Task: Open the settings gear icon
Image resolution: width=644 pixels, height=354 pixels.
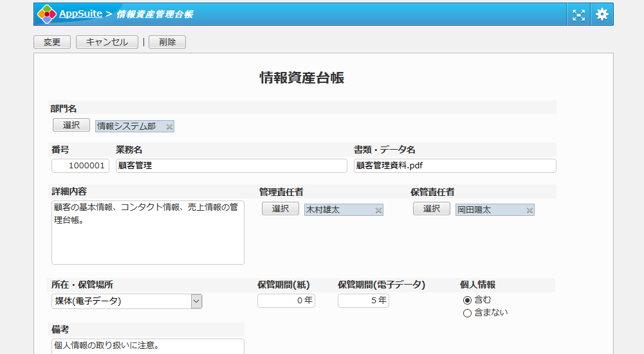Action: 602,14
